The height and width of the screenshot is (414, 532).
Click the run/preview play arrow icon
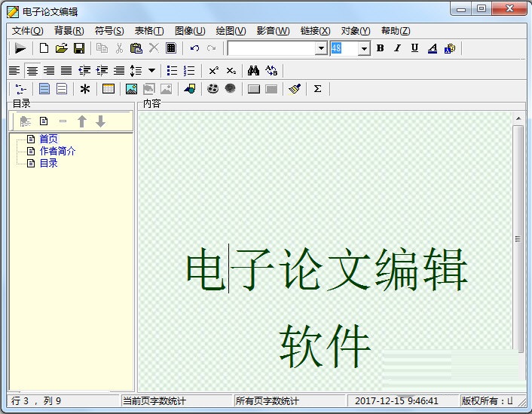pyautogui.click(x=20, y=48)
